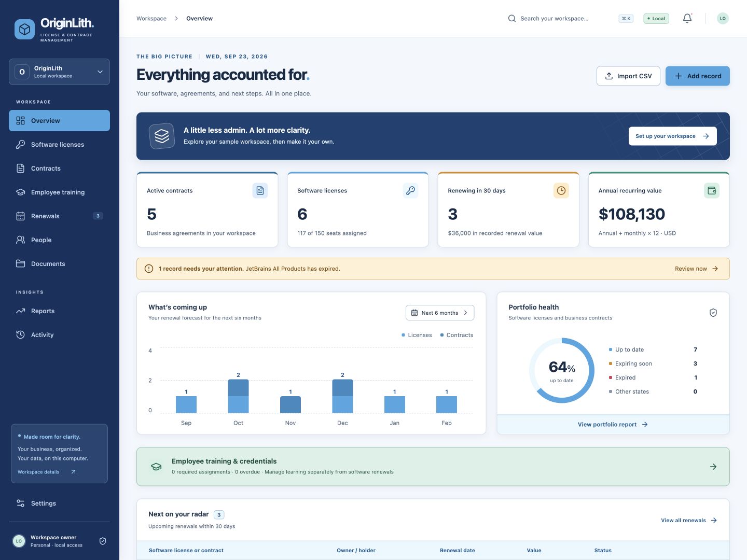The image size is (747, 560).
Task: Click the Software licenses key icon
Action: point(411,190)
